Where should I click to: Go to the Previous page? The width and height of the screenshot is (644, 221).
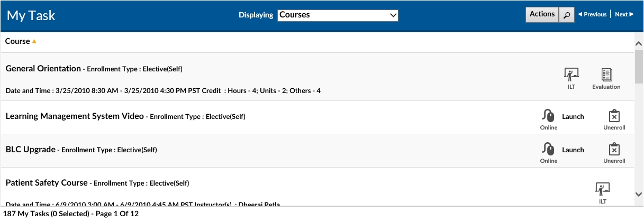pyautogui.click(x=592, y=15)
